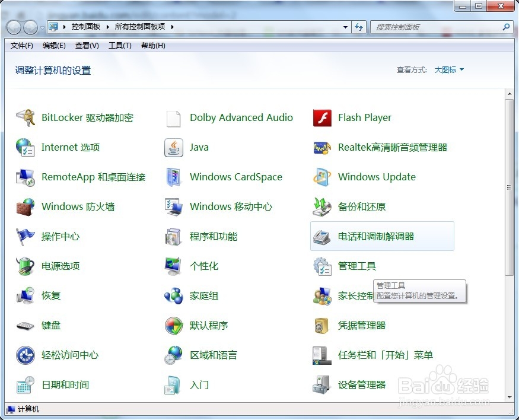Open 凭据管理器 safe icon

[x=322, y=325]
